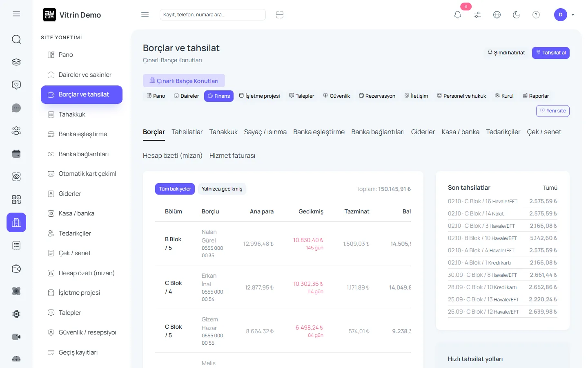Open the QR grid icon in left rail
The image size is (588, 368).
tap(16, 200)
